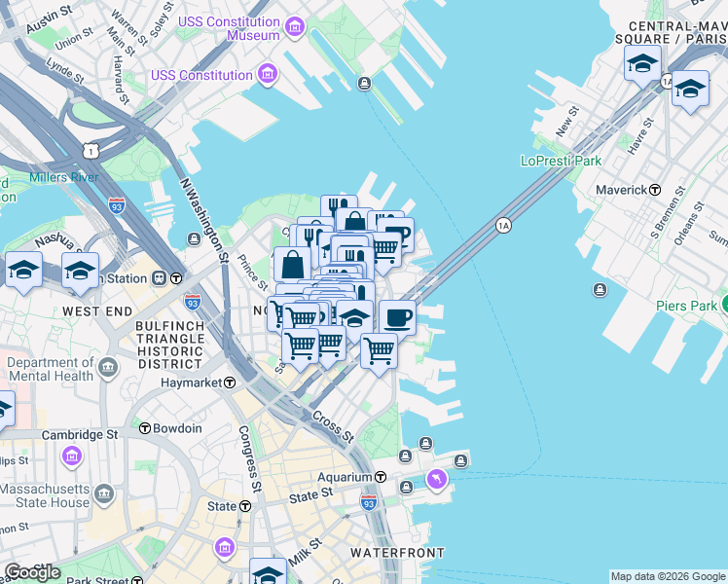Click the large coffee cup marker by waterfront
This screenshot has width=728, height=584.
397,319
